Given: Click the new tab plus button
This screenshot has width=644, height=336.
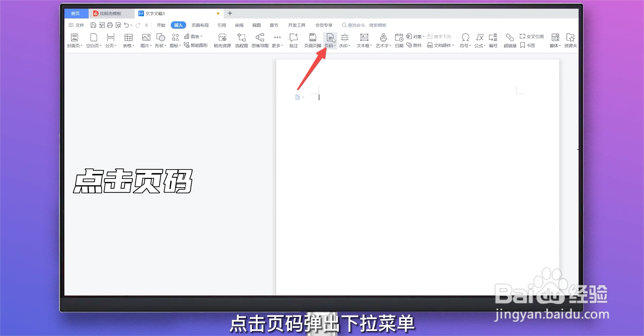Looking at the screenshot, I should (230, 13).
